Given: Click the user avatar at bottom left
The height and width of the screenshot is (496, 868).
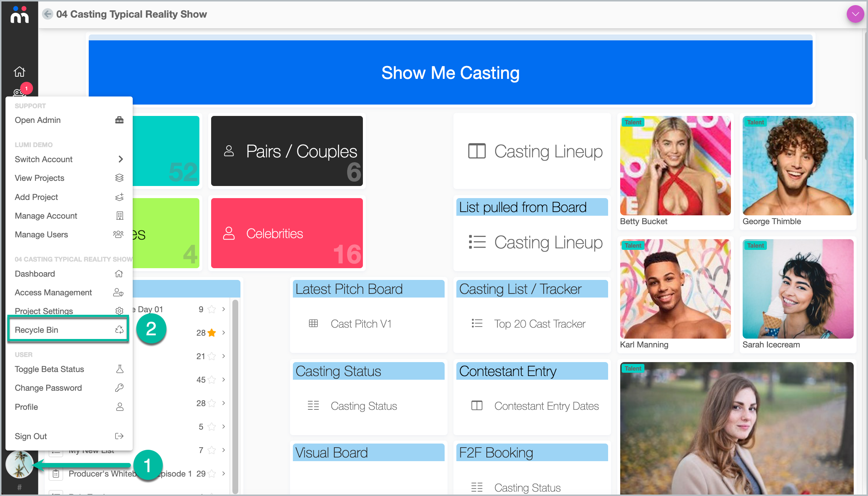Looking at the screenshot, I should coord(19,464).
